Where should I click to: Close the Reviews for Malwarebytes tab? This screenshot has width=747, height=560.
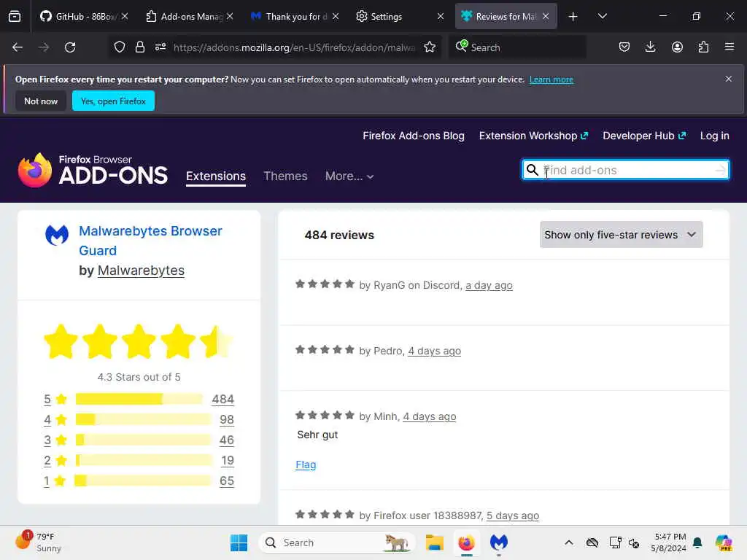[546, 17]
